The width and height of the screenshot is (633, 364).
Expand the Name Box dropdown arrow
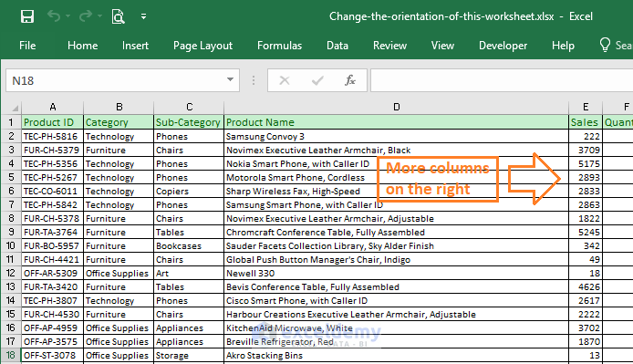(230, 79)
